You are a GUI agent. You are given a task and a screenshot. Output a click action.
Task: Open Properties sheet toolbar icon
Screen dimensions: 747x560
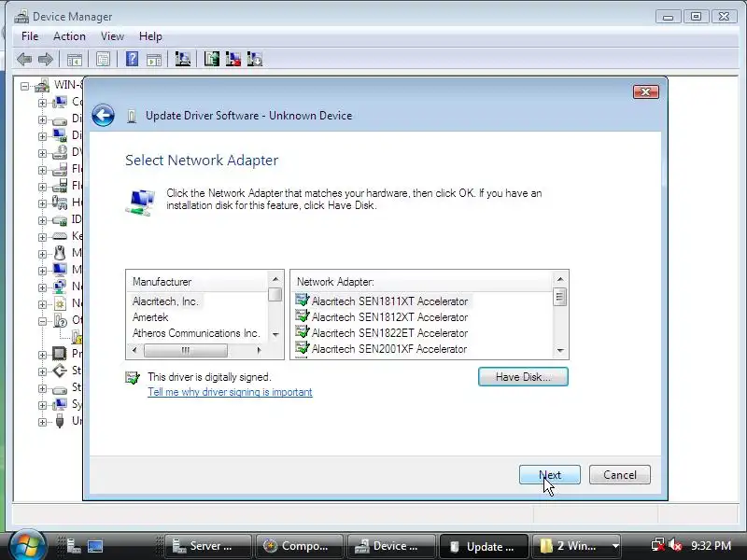coord(103,60)
